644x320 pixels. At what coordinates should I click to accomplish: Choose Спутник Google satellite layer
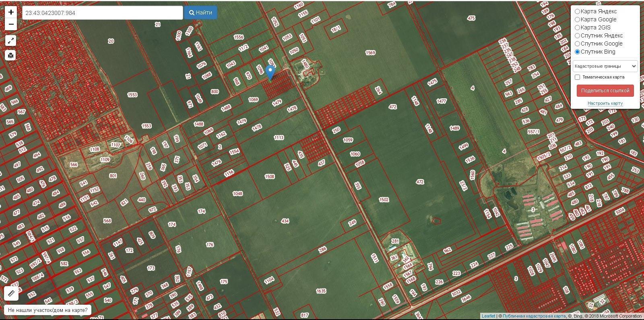577,44
